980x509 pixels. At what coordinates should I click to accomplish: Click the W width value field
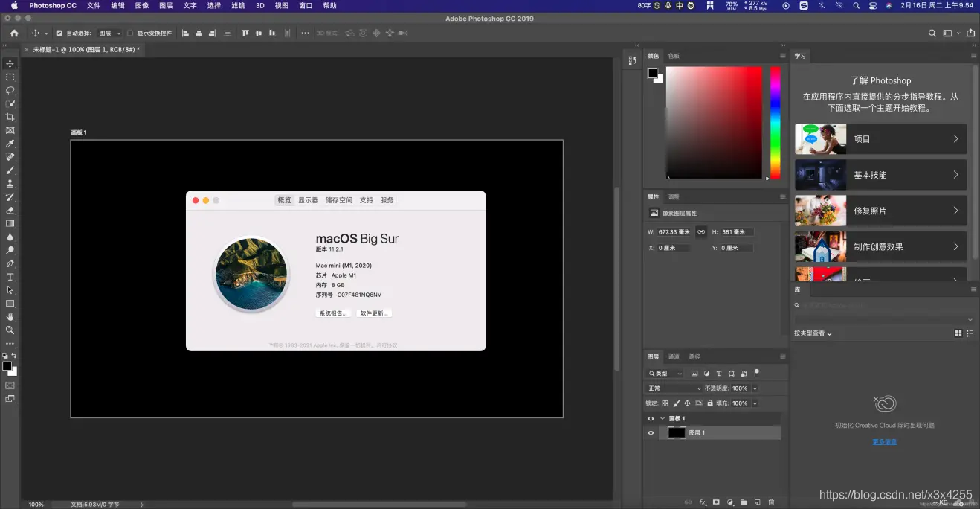coord(674,232)
